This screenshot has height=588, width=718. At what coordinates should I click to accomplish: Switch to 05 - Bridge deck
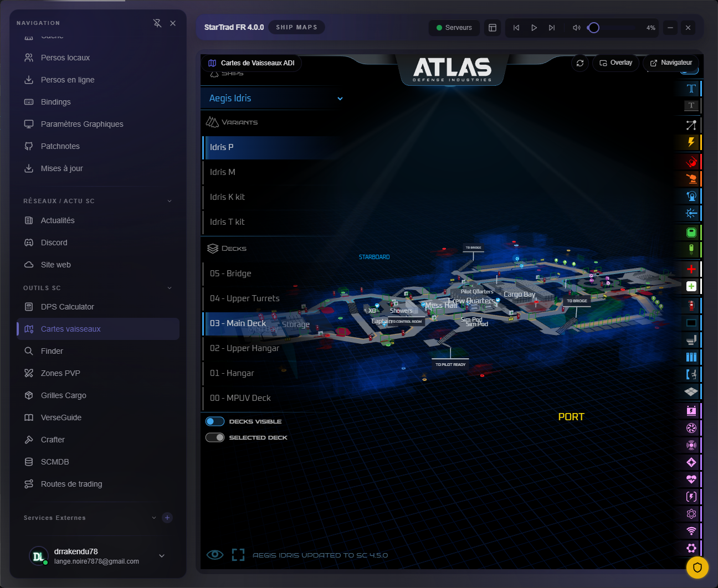tap(230, 274)
